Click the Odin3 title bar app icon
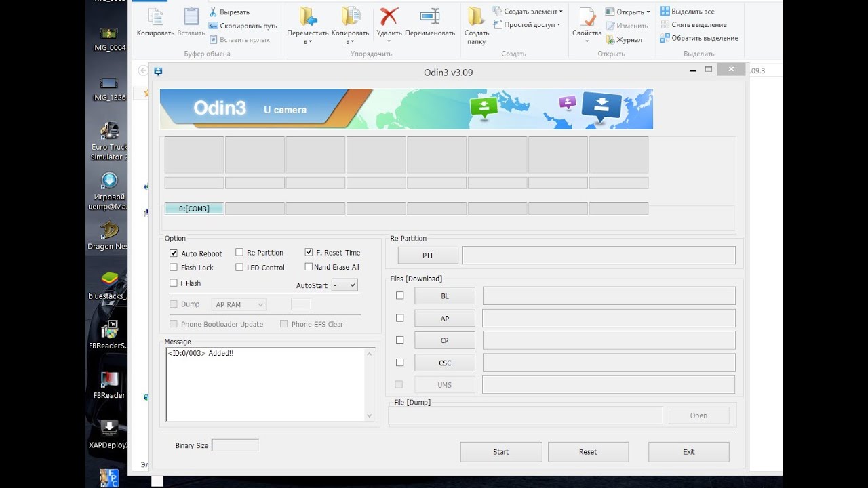Screen dimensions: 868x488 158,72
